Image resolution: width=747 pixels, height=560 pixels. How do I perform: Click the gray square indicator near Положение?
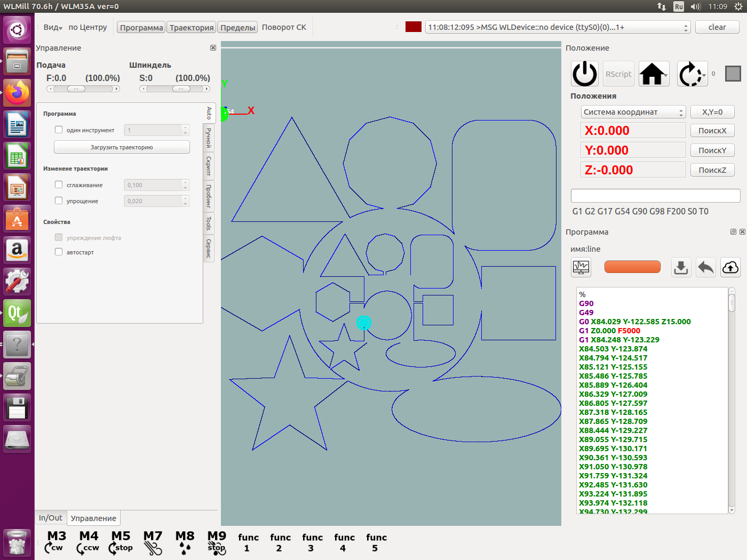click(733, 74)
